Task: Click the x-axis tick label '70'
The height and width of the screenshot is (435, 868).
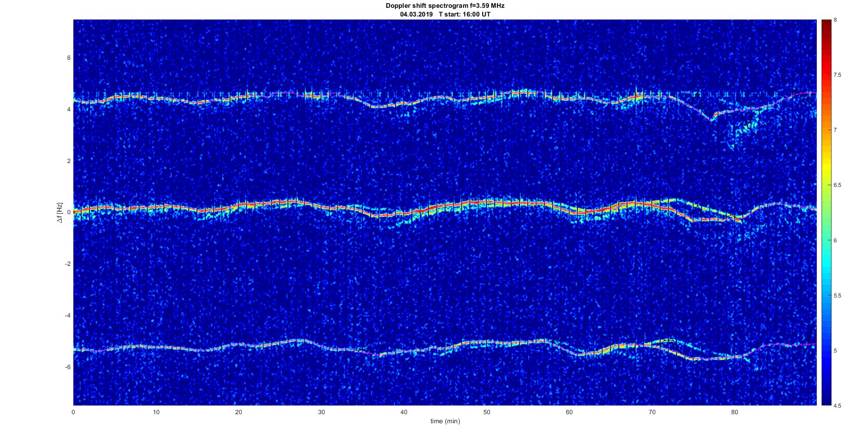Action: coord(652,412)
